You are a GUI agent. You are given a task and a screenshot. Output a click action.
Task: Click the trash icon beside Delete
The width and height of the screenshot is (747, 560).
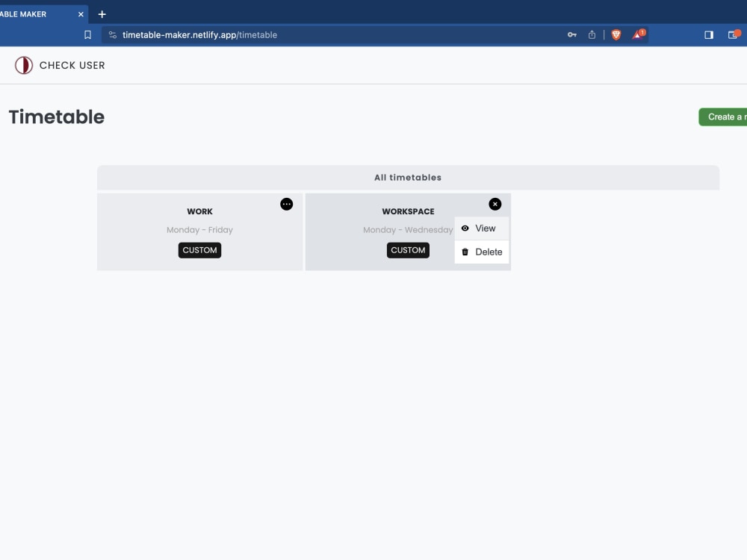[x=465, y=252]
